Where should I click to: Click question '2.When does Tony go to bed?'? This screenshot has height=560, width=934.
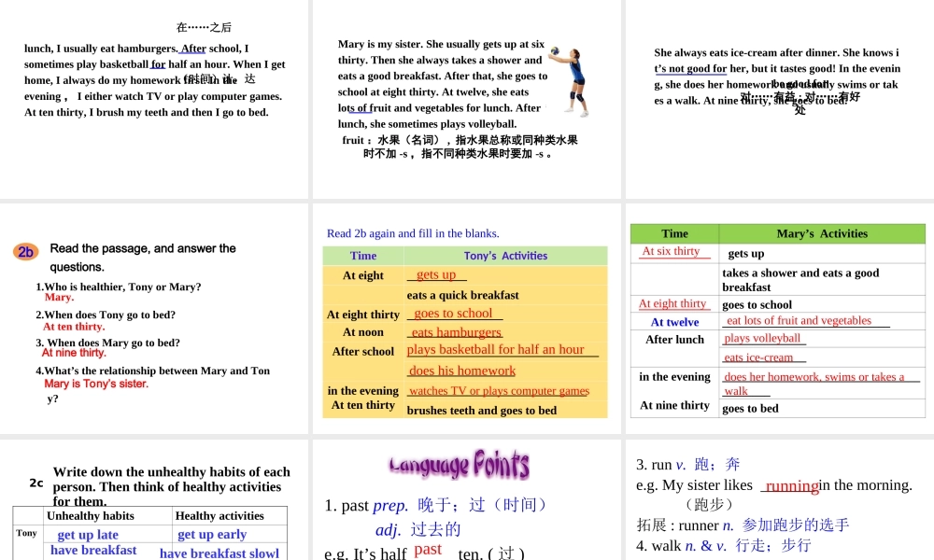click(106, 315)
